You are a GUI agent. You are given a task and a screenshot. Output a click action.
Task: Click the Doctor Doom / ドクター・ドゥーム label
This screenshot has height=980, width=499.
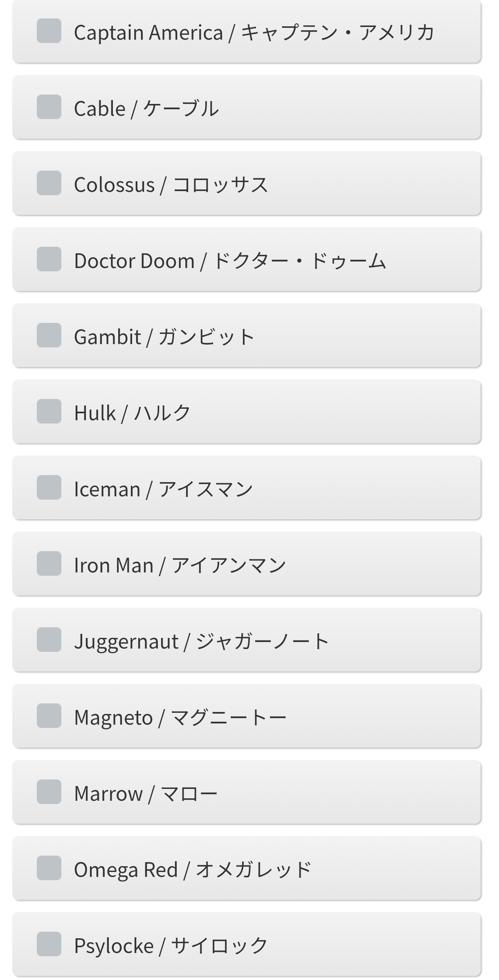tap(230, 261)
